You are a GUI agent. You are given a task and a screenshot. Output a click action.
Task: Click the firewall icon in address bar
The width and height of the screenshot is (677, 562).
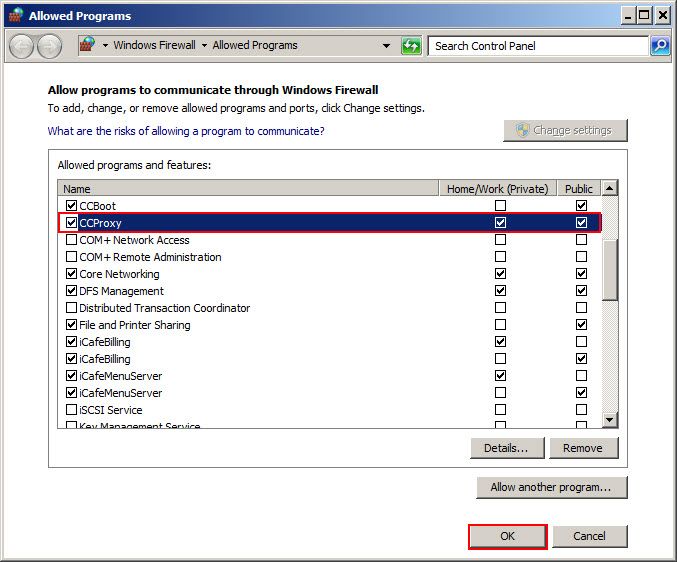pos(88,45)
